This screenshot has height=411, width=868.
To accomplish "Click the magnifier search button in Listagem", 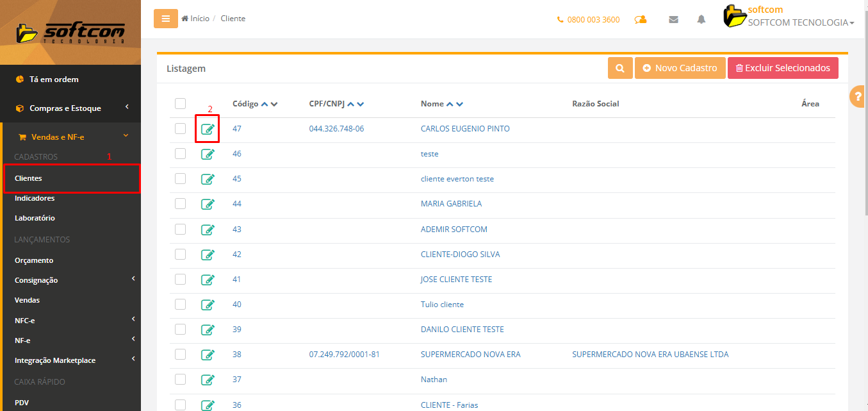I will click(620, 68).
